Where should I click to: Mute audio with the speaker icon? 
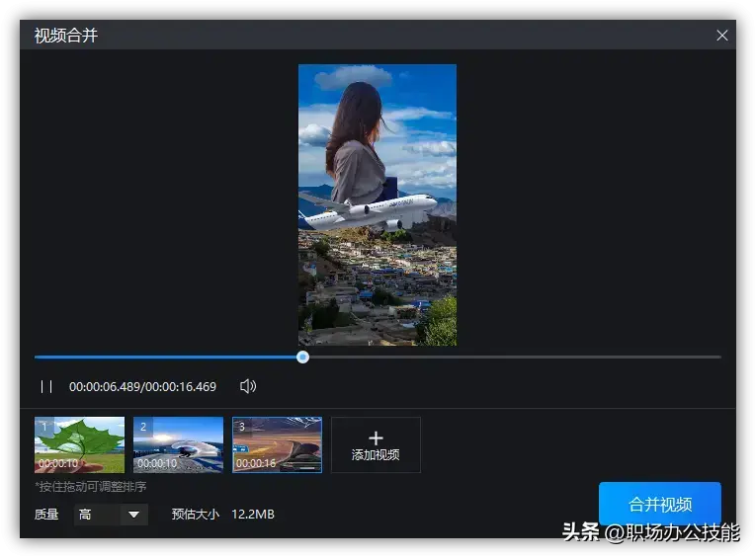tap(248, 386)
